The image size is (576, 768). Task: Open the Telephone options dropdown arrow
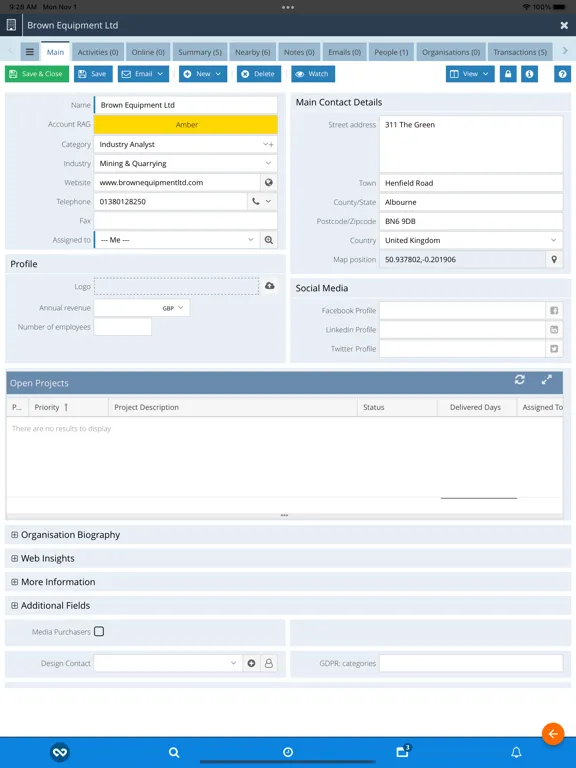[x=269, y=201]
